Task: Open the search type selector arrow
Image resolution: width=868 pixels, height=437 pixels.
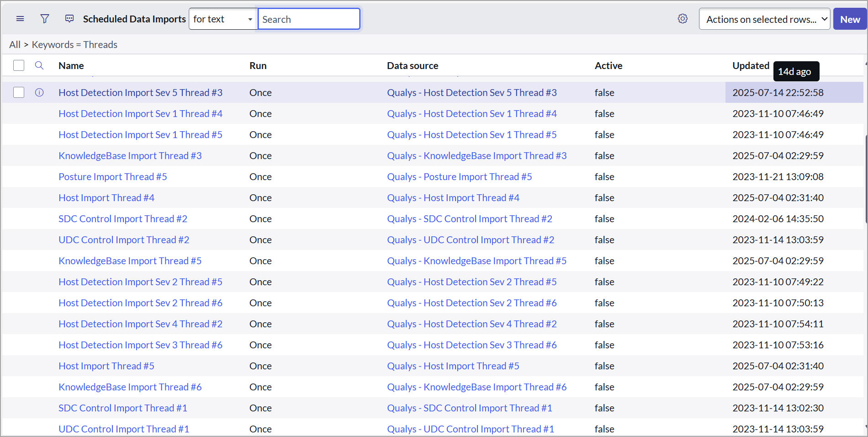Action: 250,19
